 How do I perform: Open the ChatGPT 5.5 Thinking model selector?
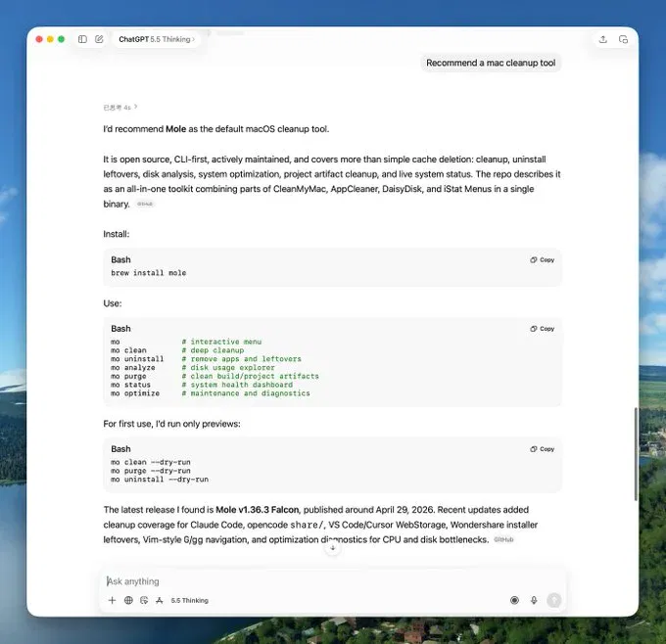[157, 39]
